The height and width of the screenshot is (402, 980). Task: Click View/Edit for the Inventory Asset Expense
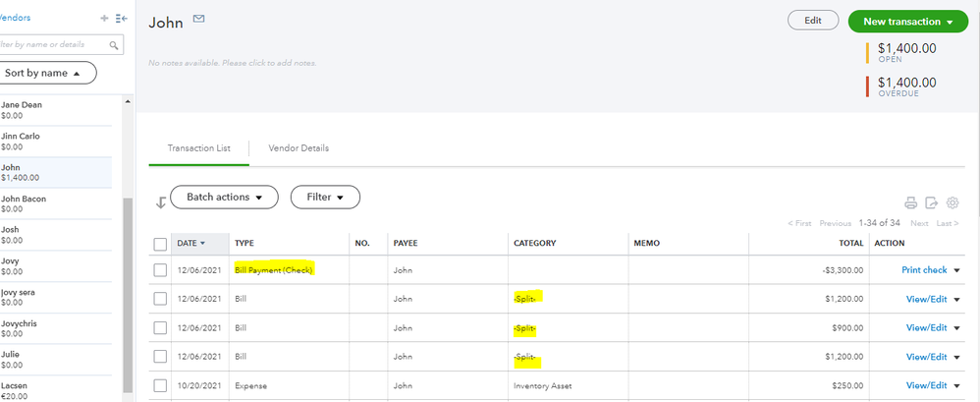[x=927, y=385]
